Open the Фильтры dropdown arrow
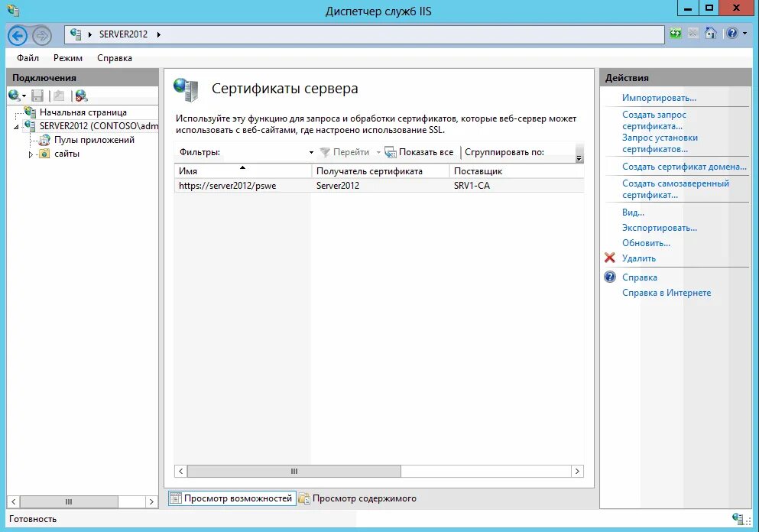Image resolution: width=759 pixels, height=532 pixels. [x=311, y=152]
